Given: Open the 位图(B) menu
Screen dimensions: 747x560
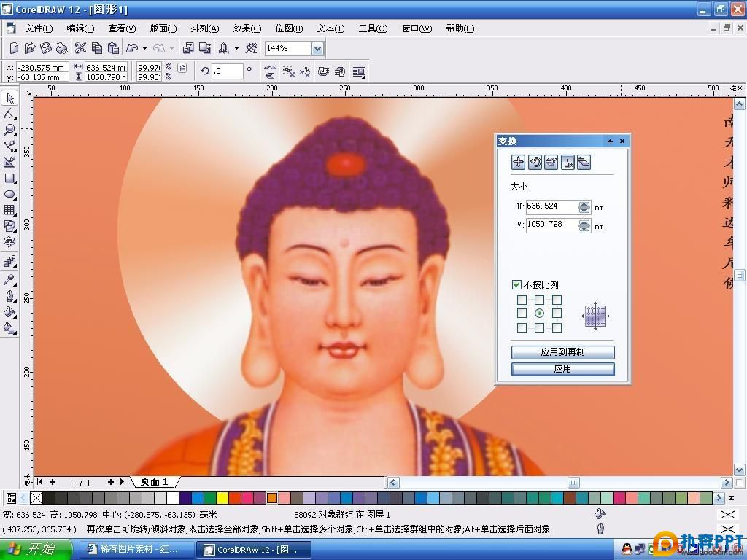Looking at the screenshot, I should [x=289, y=28].
